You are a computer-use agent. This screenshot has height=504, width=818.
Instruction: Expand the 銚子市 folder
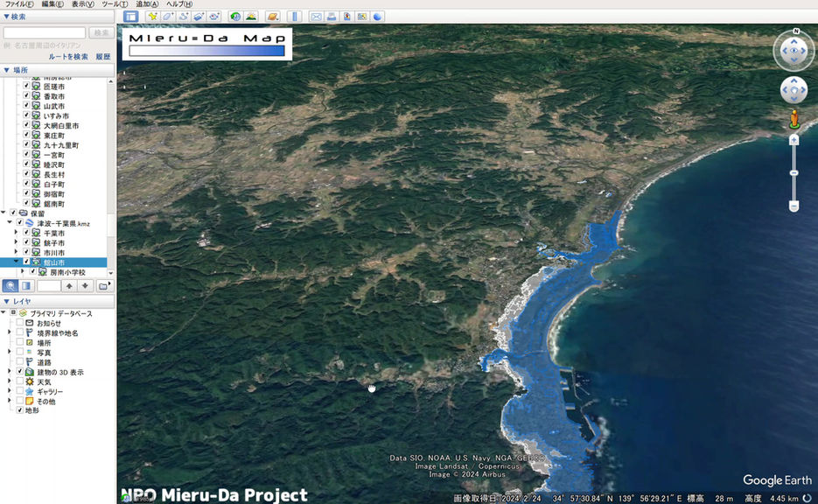tap(16, 242)
